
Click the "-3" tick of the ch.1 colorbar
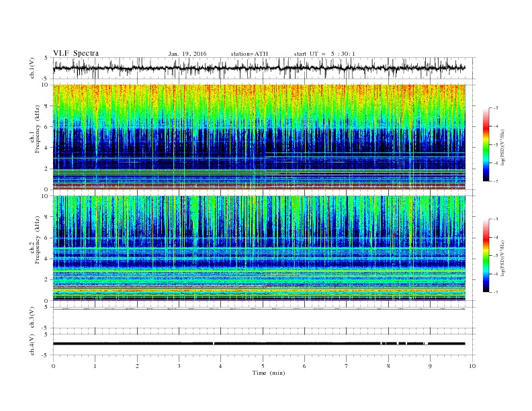click(496, 108)
